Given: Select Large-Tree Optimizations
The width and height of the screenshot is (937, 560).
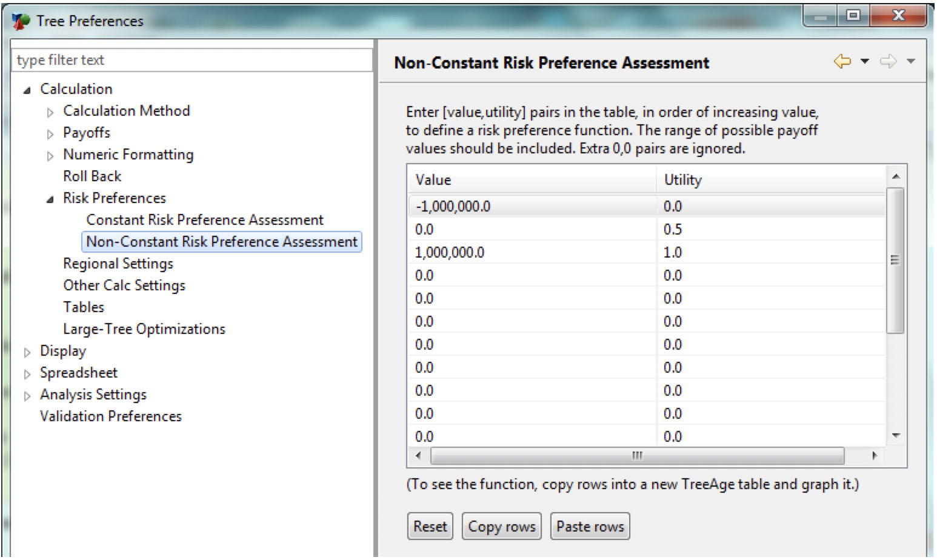Looking at the screenshot, I should pyautogui.click(x=144, y=328).
